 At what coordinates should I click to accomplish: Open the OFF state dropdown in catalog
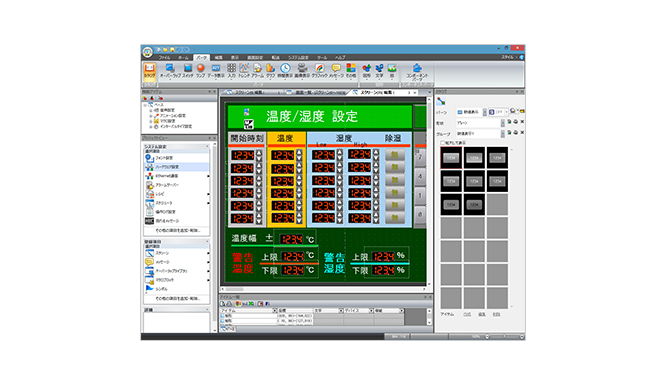point(506,112)
